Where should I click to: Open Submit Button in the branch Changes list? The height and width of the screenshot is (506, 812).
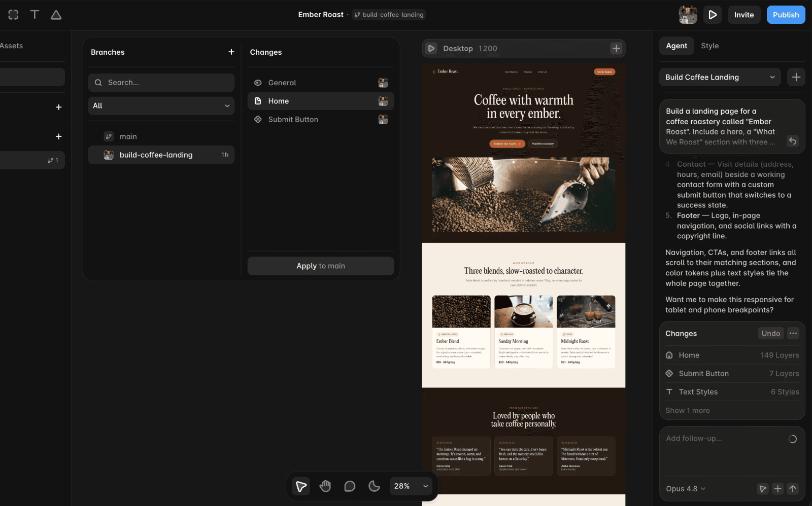point(321,119)
